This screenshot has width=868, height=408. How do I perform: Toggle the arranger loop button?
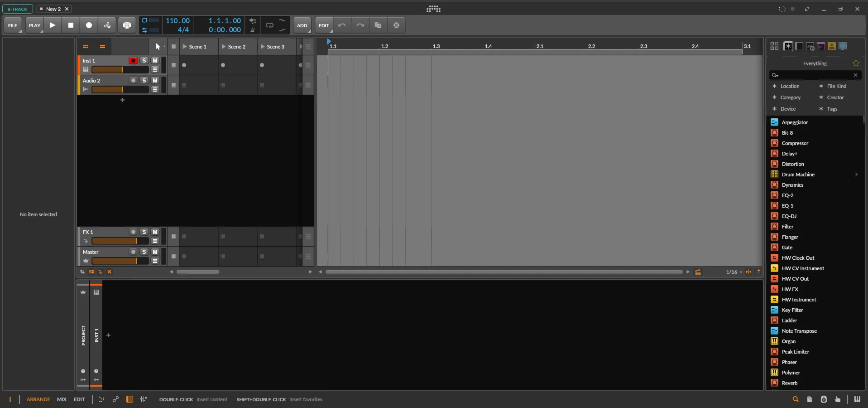pos(269,25)
